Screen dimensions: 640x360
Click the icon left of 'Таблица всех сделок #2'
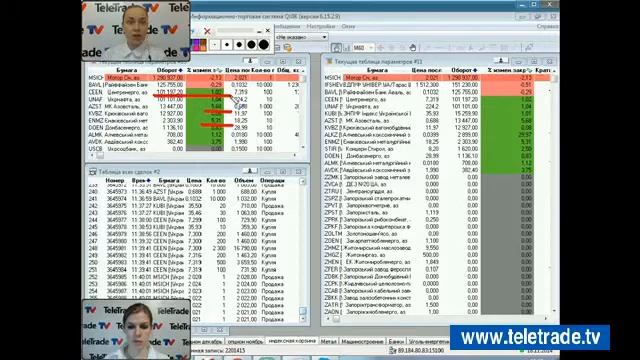pos(93,172)
